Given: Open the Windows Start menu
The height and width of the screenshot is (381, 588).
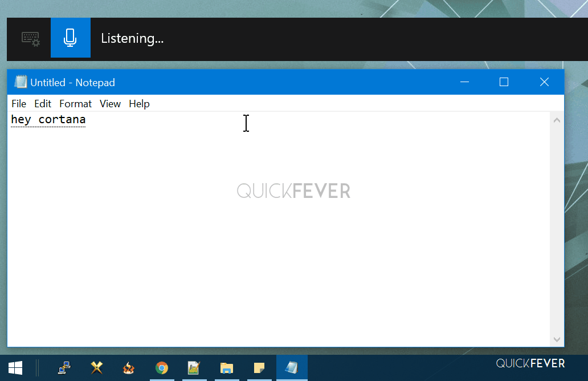Looking at the screenshot, I should coord(15,368).
